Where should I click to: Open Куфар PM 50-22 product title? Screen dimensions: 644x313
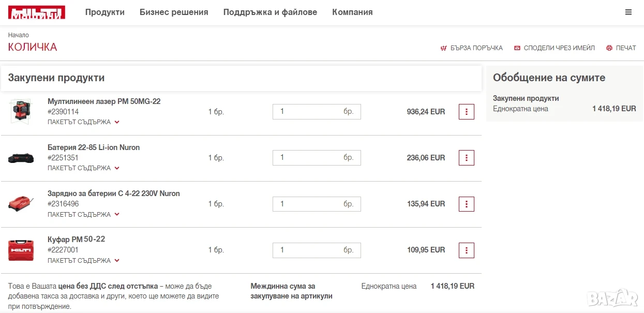[x=76, y=239]
